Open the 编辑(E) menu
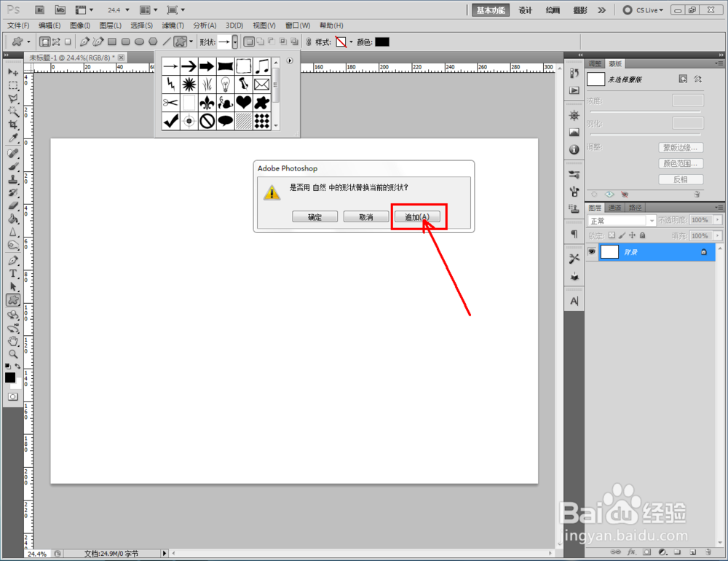The image size is (728, 561). point(50,25)
